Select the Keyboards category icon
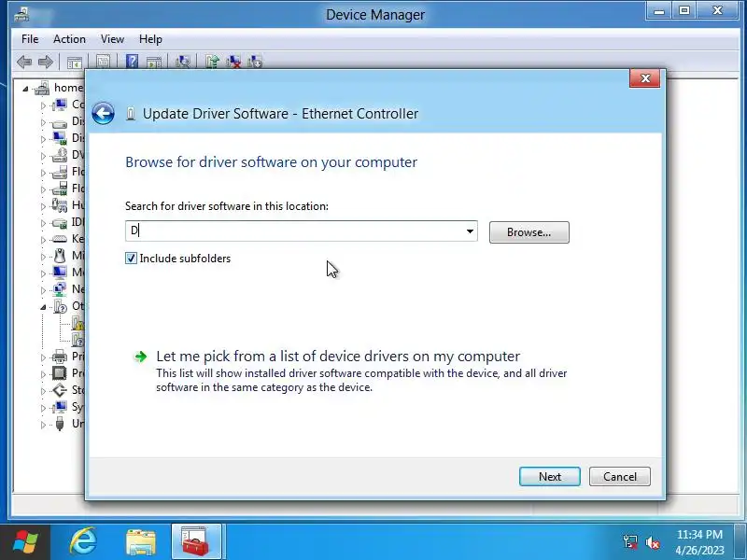 [x=60, y=239]
